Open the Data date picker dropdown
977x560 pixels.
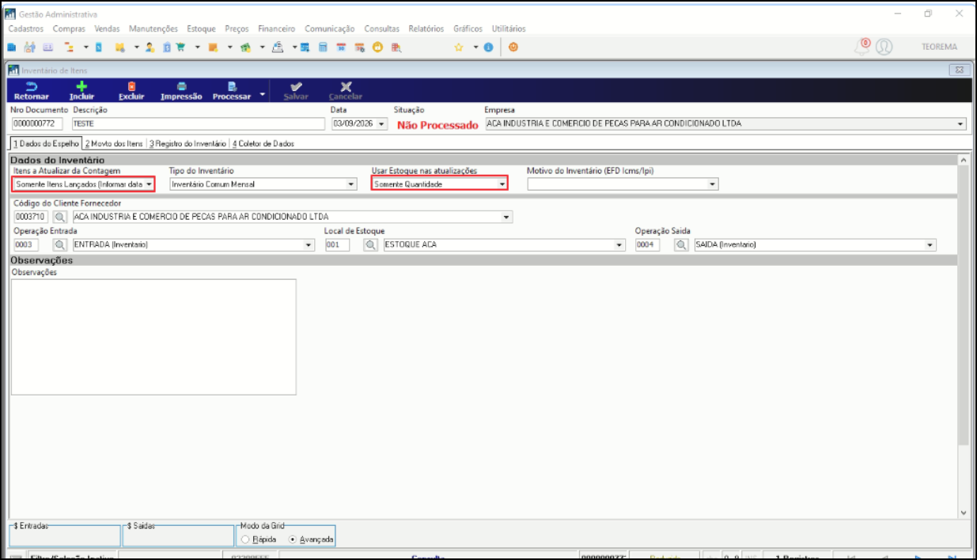[x=382, y=124]
